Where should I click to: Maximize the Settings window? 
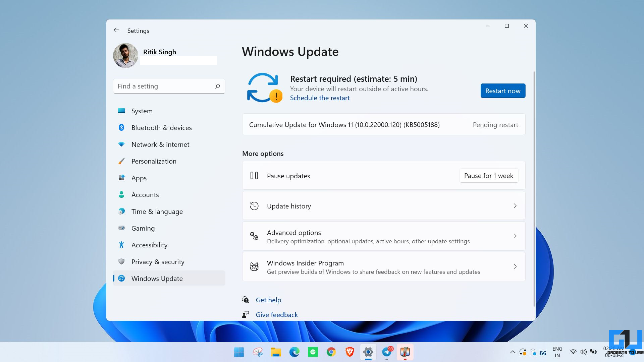507,26
